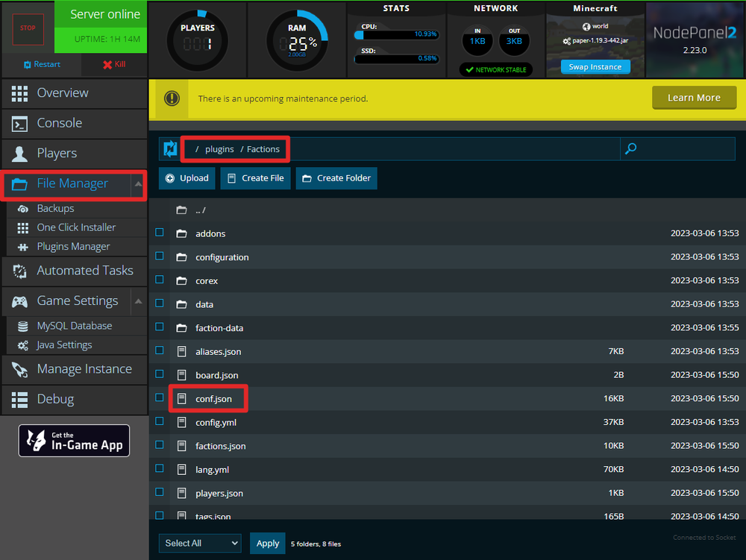
Task: Check the addons folder checkbox
Action: click(159, 232)
